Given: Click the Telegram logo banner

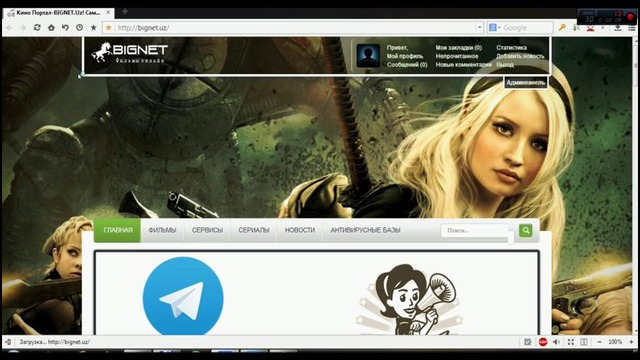Looking at the screenshot, I should [x=183, y=296].
